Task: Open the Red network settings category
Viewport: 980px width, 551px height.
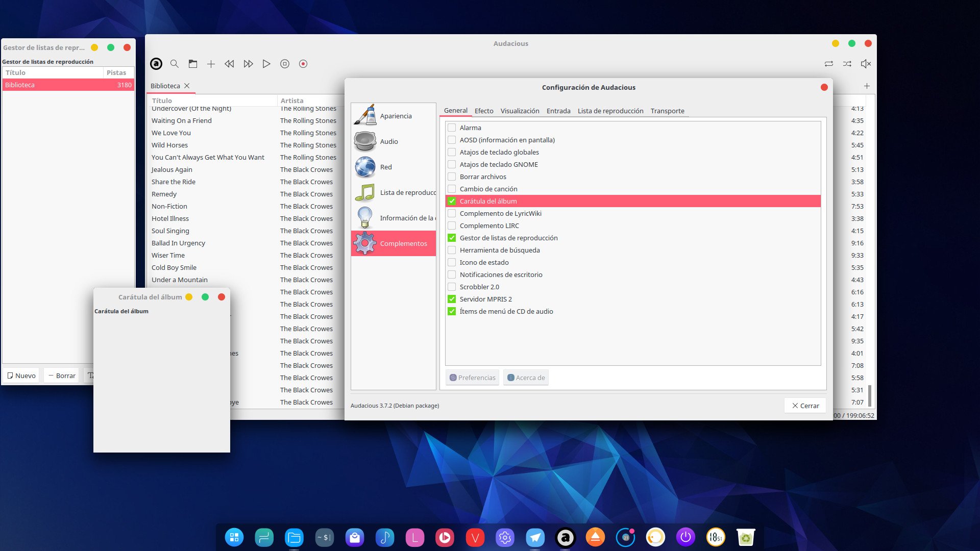Action: click(x=394, y=167)
